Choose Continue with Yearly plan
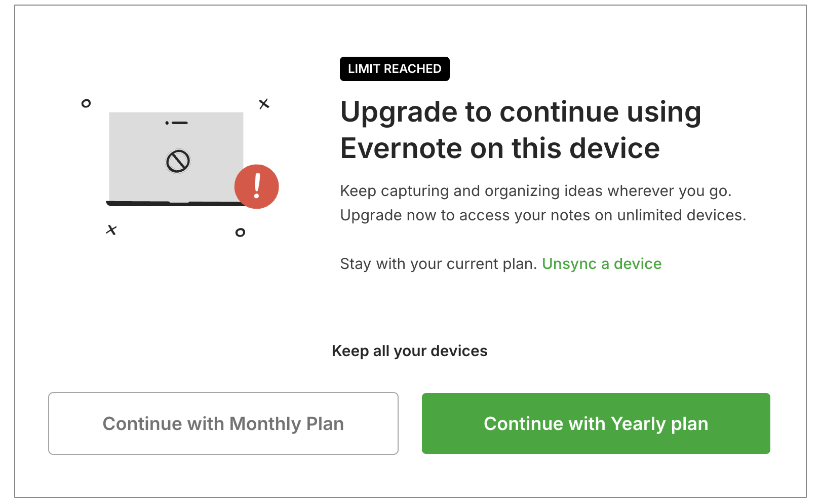 click(x=596, y=423)
